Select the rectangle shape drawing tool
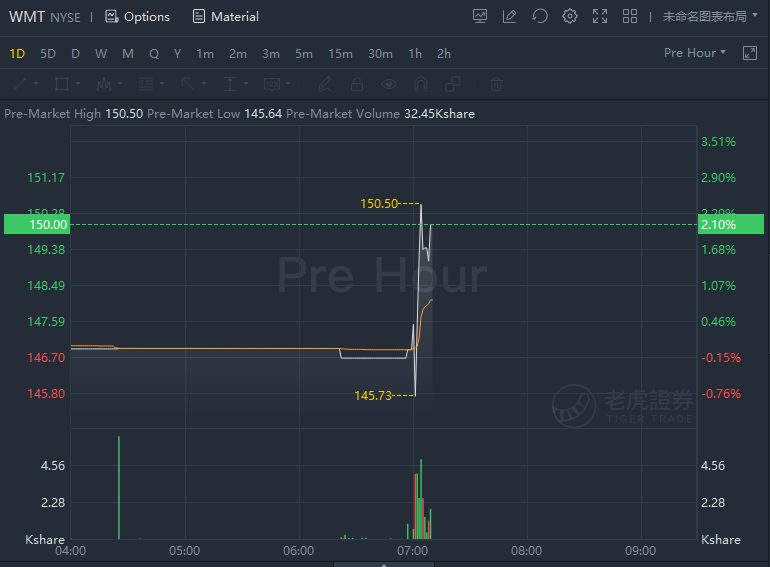 pyautogui.click(x=62, y=84)
